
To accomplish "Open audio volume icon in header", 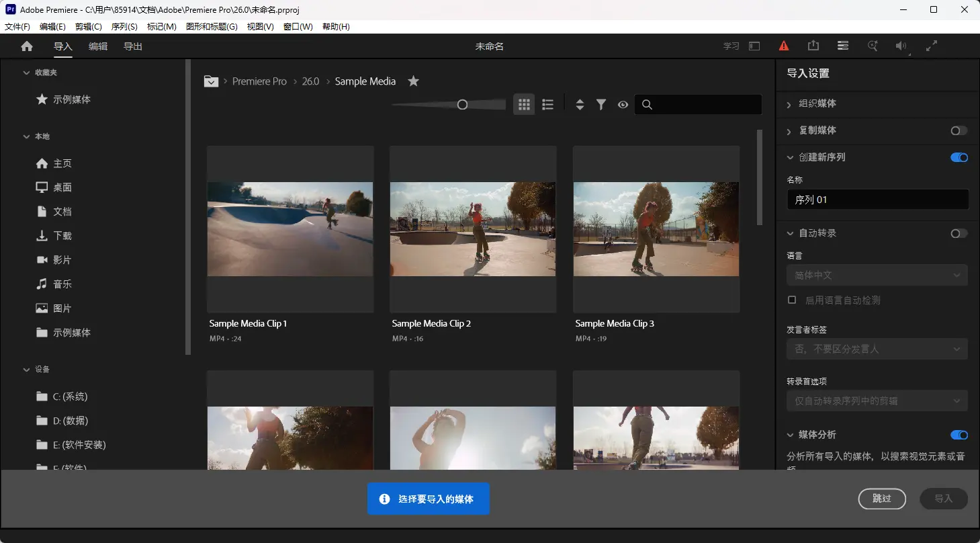I will pyautogui.click(x=901, y=46).
